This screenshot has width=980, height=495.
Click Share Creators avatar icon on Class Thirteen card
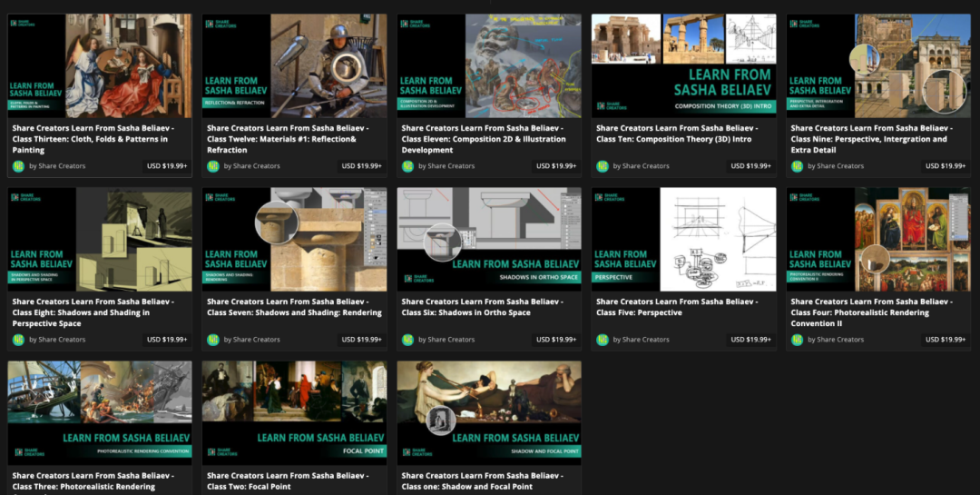coord(18,166)
